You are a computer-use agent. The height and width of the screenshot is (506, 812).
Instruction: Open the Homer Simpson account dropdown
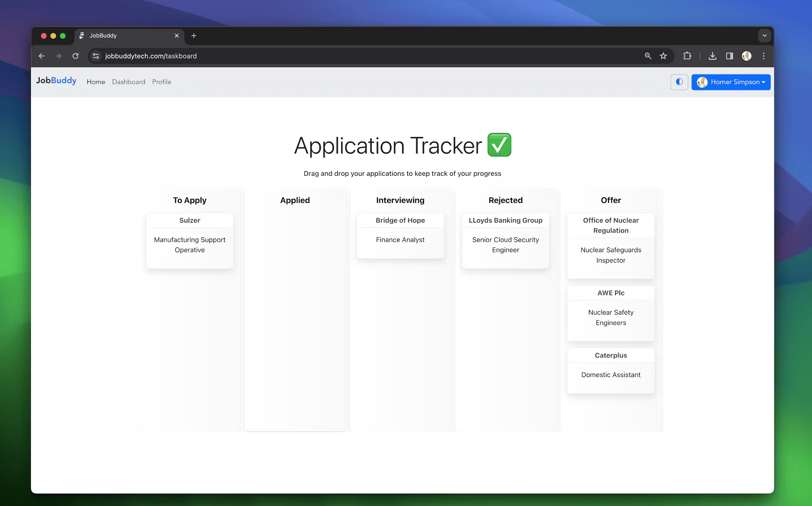pyautogui.click(x=731, y=82)
